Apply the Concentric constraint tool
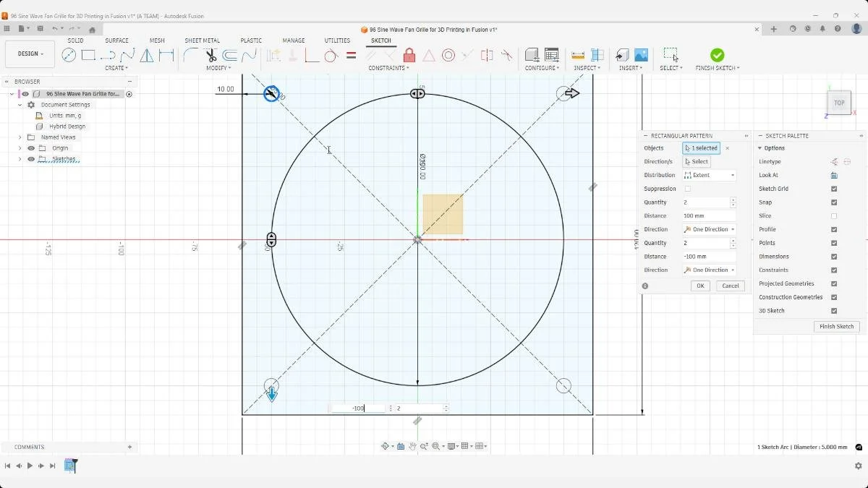 click(448, 55)
